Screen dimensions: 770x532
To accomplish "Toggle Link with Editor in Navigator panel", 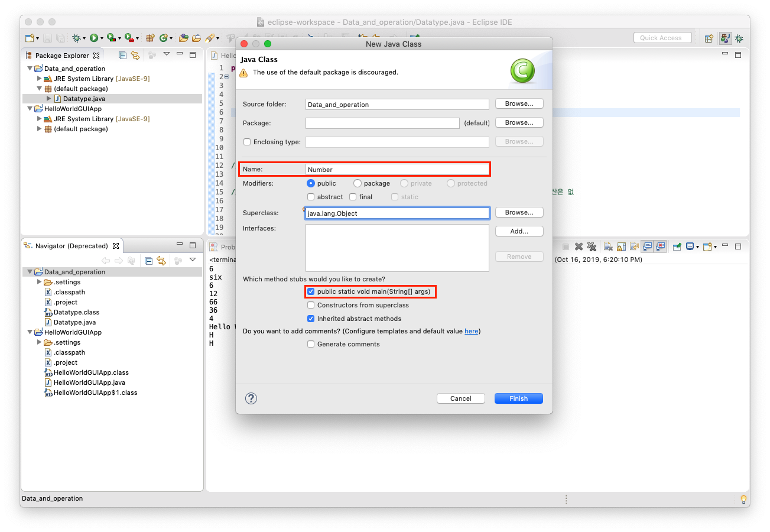I will pyautogui.click(x=161, y=261).
